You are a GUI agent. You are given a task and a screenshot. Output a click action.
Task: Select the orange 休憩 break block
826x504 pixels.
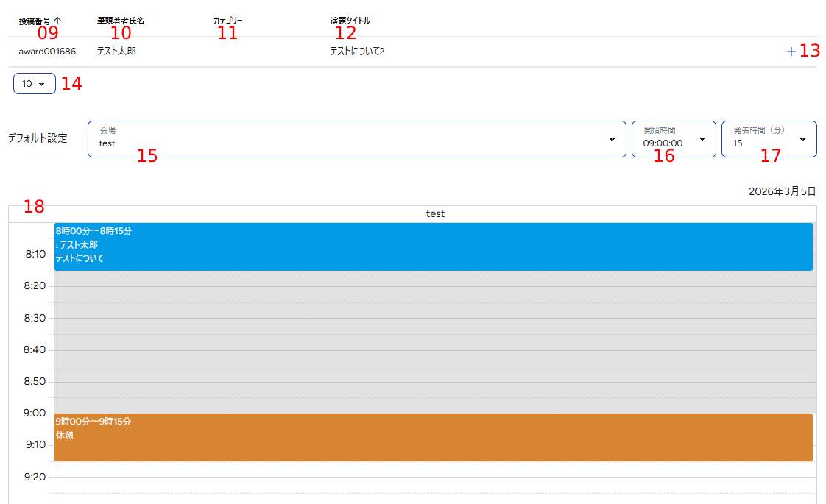click(x=433, y=437)
